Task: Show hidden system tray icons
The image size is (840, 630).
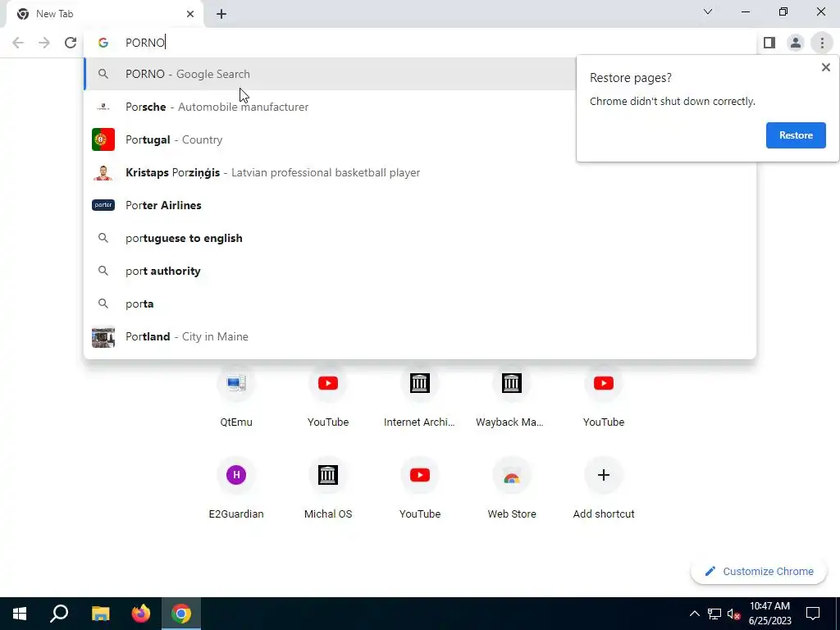Action: coord(694,614)
